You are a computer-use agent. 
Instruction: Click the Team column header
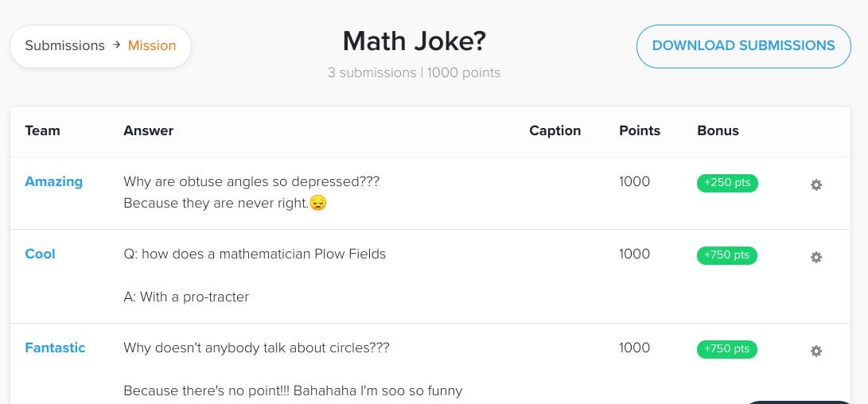42,130
